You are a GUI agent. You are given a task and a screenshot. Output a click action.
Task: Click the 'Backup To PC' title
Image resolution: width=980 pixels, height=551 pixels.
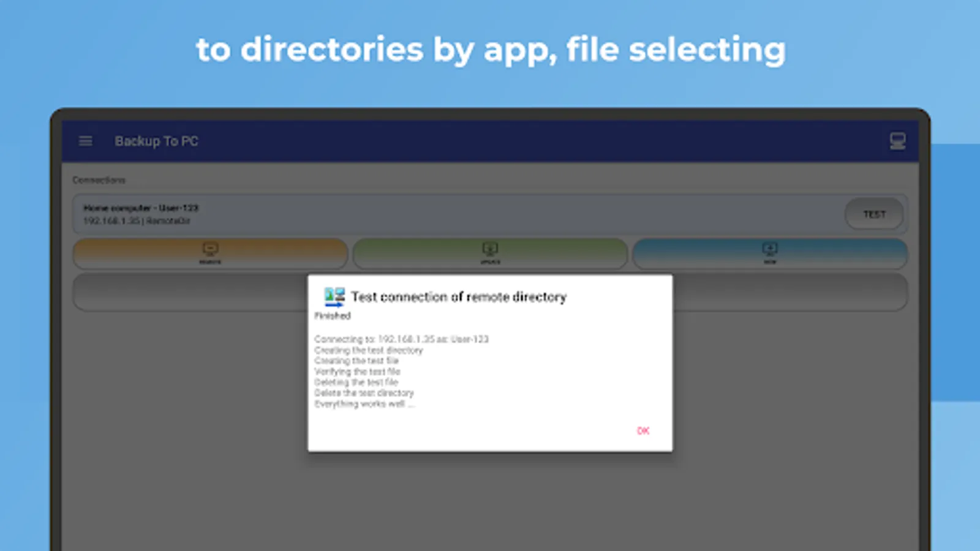(x=156, y=141)
